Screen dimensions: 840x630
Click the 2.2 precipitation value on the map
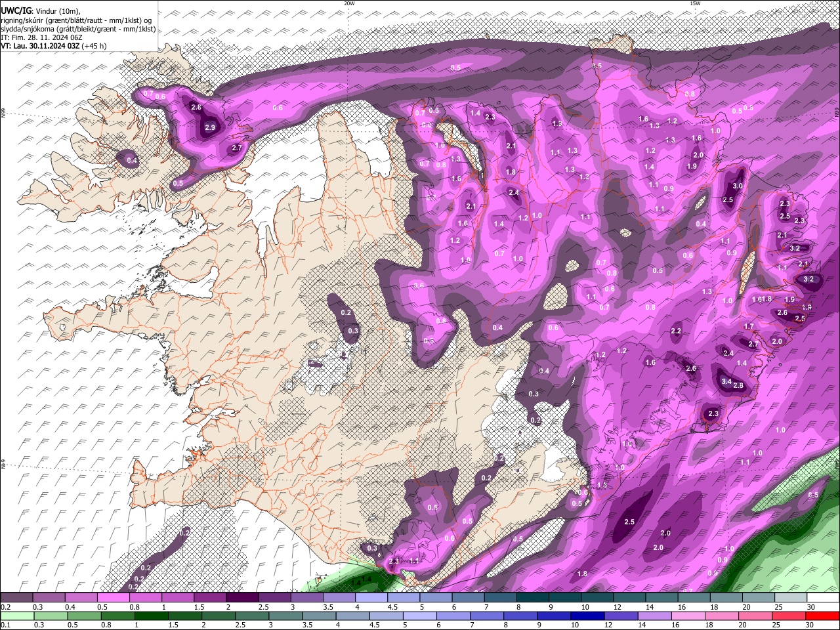[676, 331]
